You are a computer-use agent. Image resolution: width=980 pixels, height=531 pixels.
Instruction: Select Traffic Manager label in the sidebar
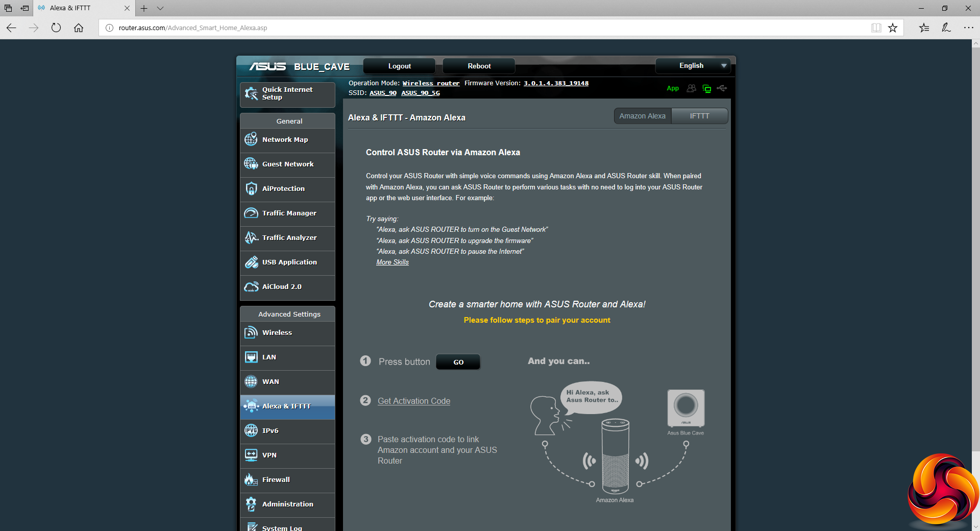[289, 213]
